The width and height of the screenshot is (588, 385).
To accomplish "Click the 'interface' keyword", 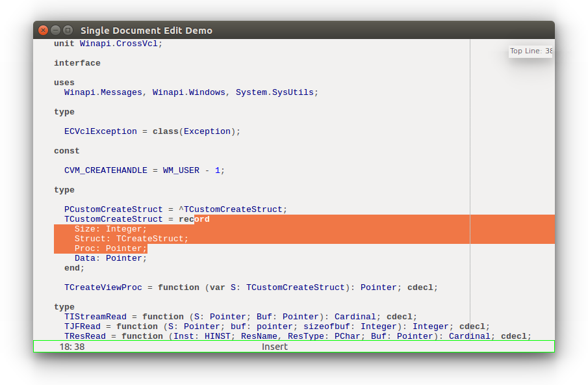I will pos(77,63).
